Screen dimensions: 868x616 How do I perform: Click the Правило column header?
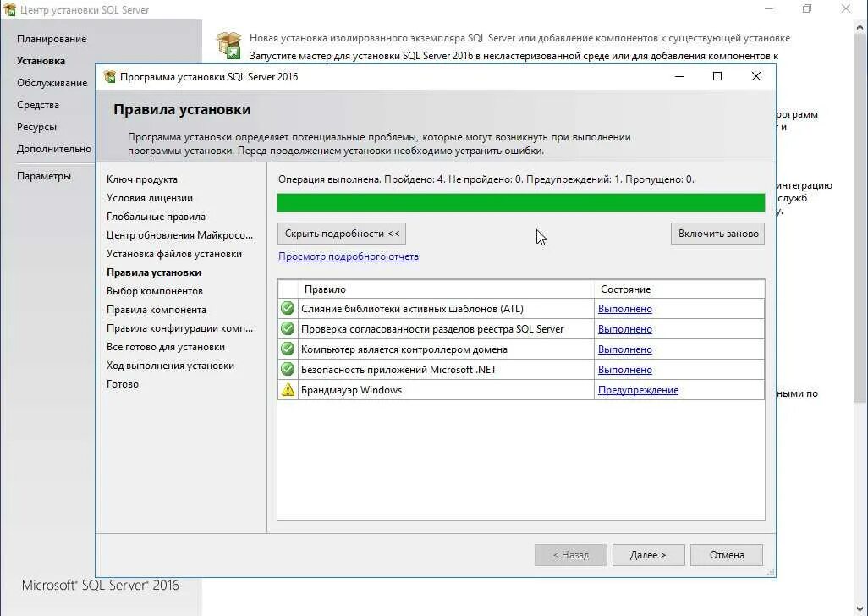446,289
